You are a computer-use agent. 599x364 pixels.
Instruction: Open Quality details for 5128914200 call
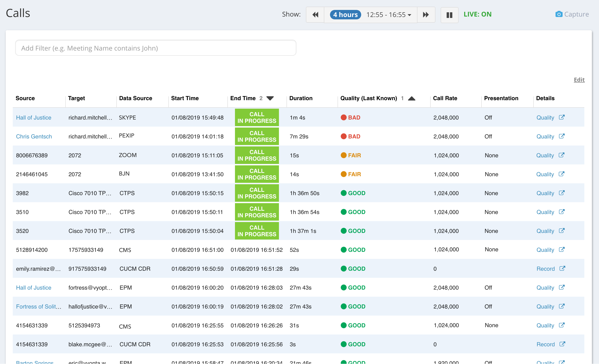(545, 250)
